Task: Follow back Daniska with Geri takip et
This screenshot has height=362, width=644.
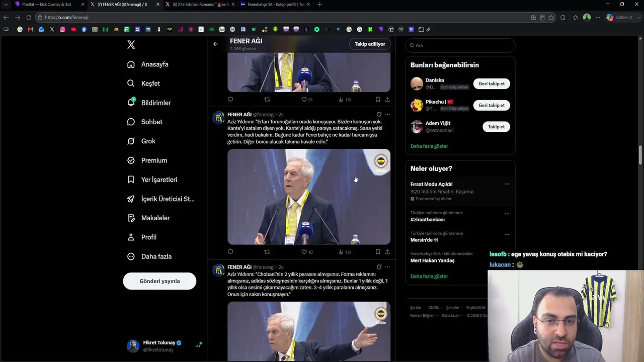Action: coord(492,84)
